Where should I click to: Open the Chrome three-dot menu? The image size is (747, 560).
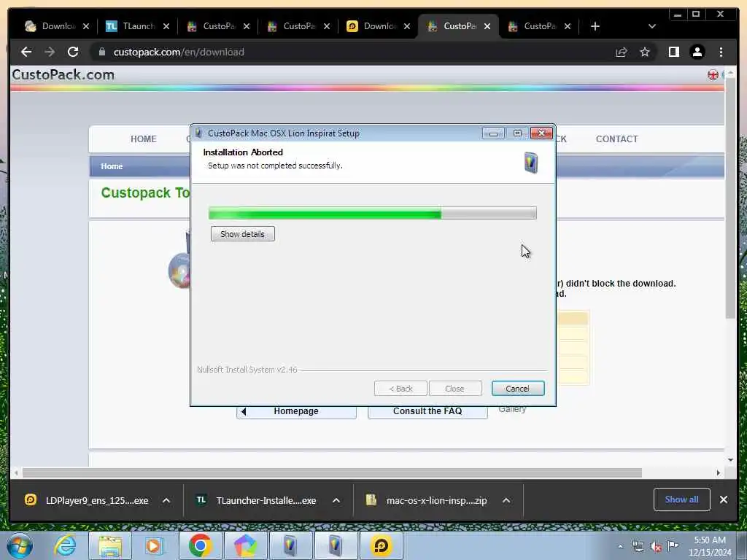pos(721,52)
